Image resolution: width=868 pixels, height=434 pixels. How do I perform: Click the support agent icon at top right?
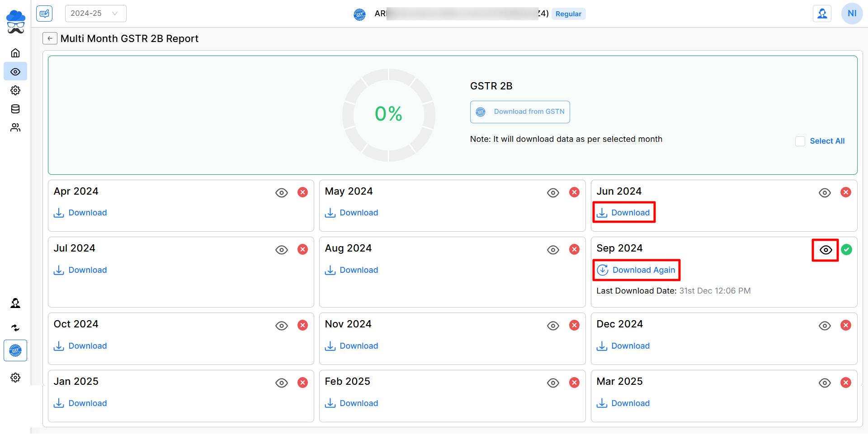(x=822, y=14)
